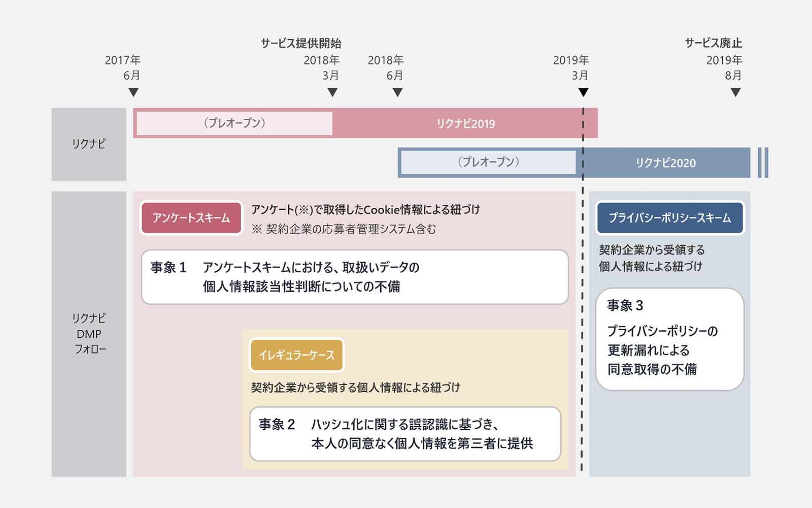Click the 事象 3 description box

click(670, 339)
